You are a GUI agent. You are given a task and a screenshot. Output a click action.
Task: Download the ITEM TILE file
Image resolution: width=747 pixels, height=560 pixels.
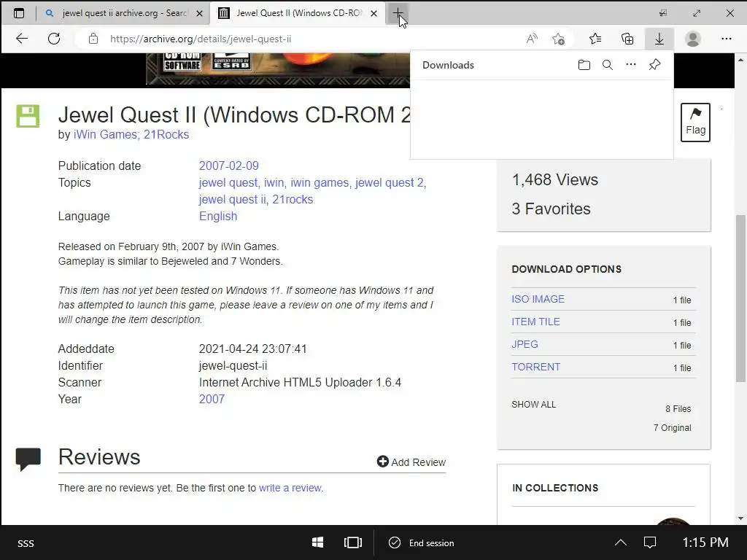coord(535,322)
